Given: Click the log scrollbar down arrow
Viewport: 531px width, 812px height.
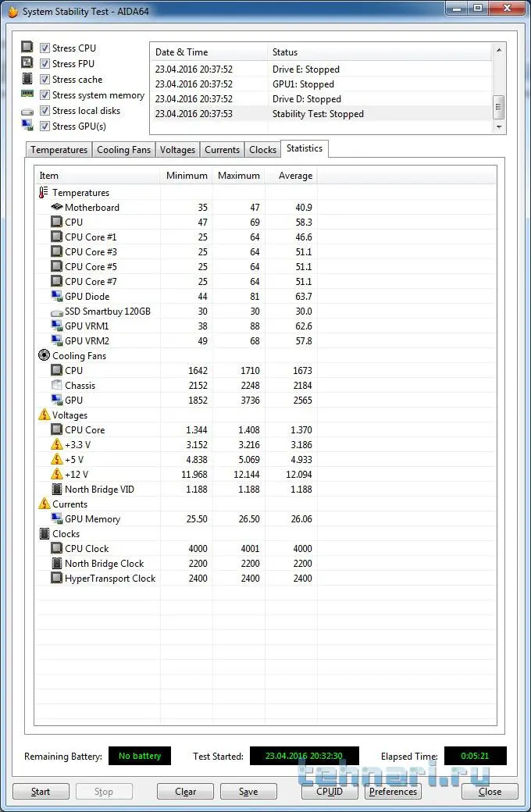Looking at the screenshot, I should pyautogui.click(x=499, y=126).
